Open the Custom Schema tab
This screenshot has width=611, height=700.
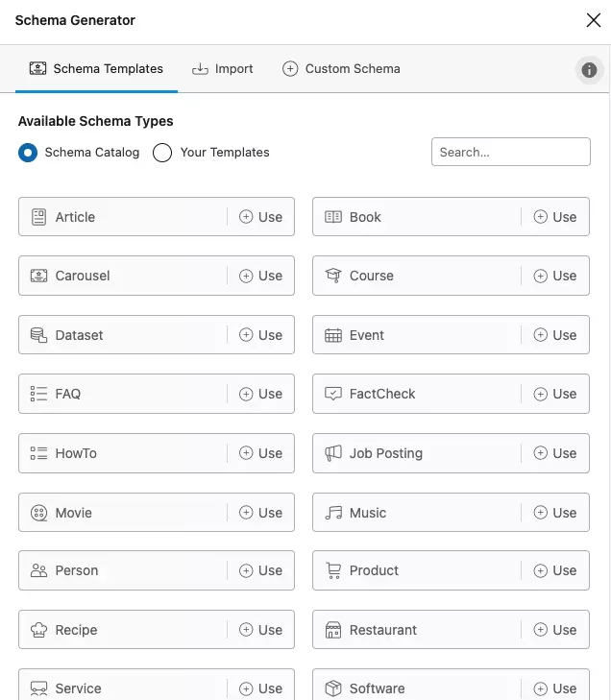(x=341, y=69)
